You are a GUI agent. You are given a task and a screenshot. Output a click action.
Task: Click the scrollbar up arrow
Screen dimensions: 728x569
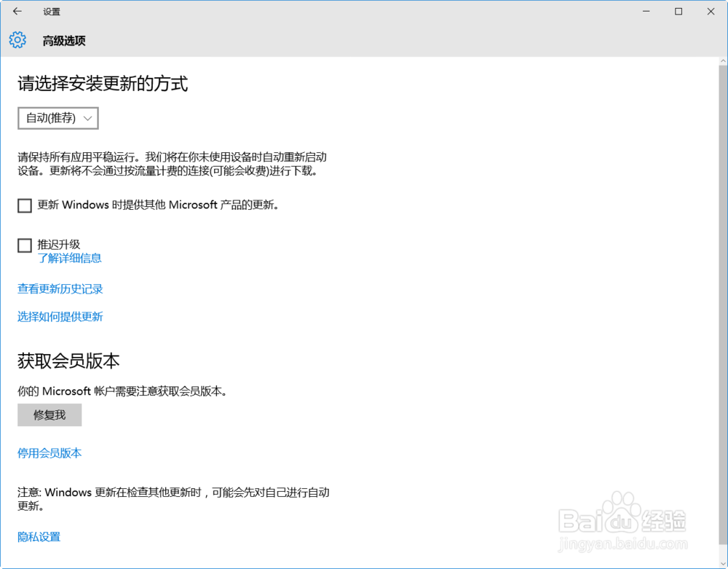[723, 61]
